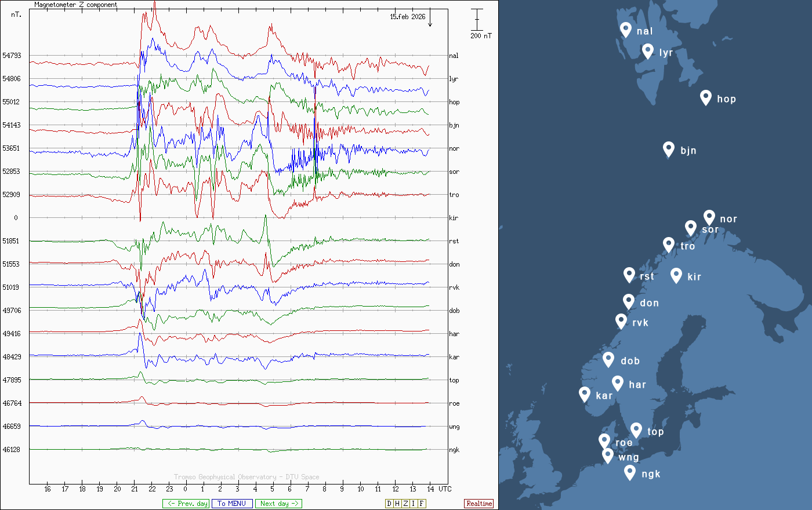Select the ngk station map pin
This screenshot has width=812, height=510.
[630, 472]
